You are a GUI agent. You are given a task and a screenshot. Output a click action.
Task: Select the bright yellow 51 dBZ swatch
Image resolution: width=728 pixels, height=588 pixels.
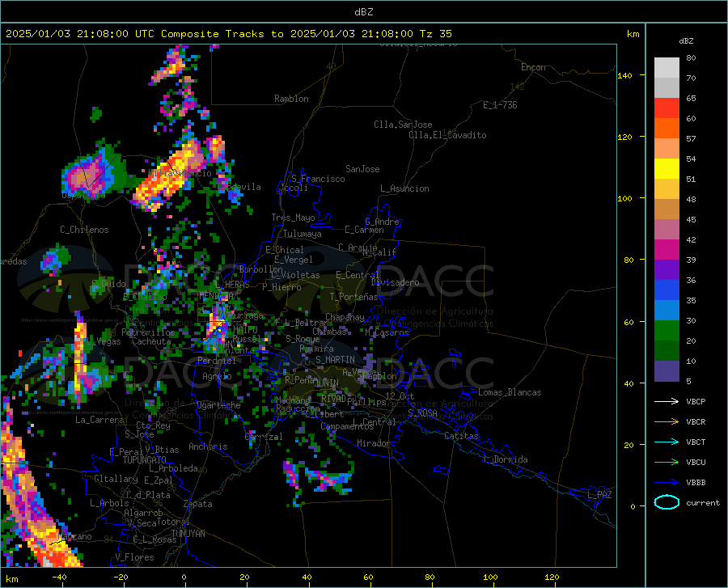coord(667,169)
